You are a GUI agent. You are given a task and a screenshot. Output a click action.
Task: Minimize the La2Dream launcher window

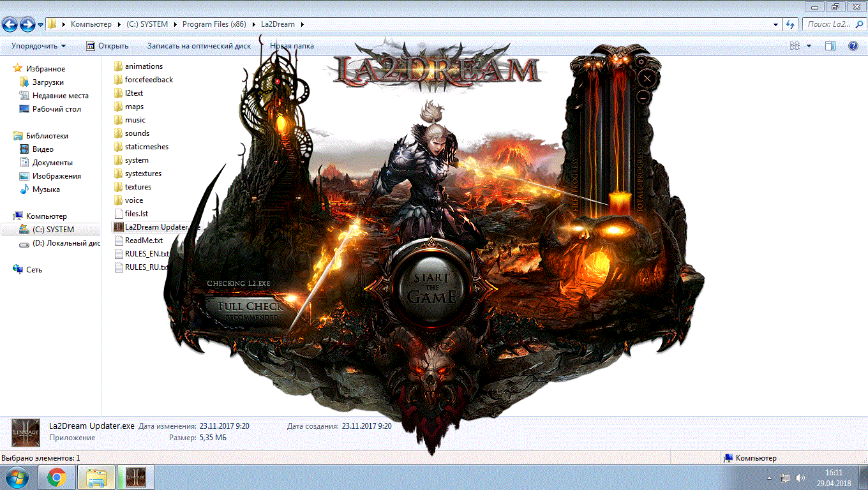point(643,98)
